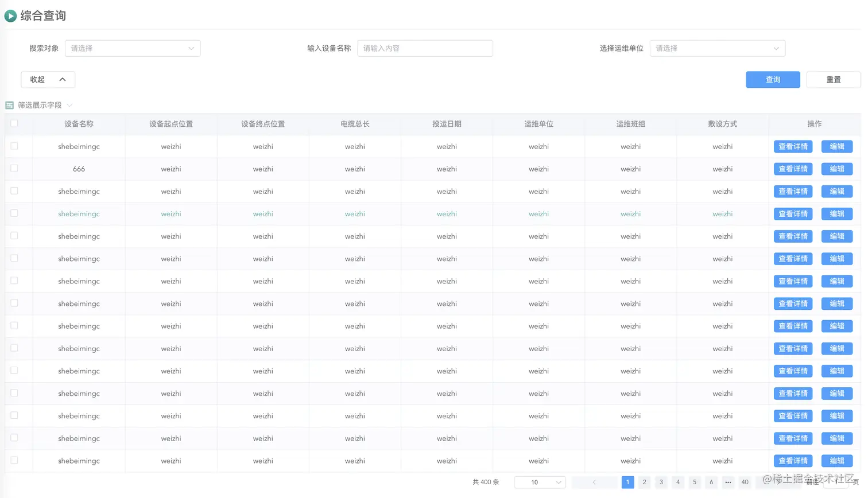
Task: Go to page 4
Action: pyautogui.click(x=678, y=482)
